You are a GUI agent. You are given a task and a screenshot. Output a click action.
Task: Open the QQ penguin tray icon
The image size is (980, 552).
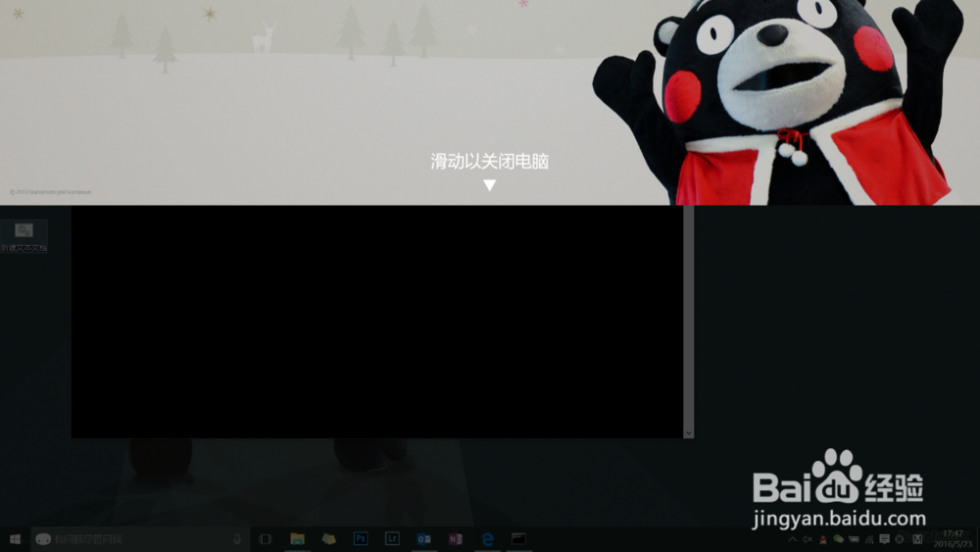click(x=823, y=539)
